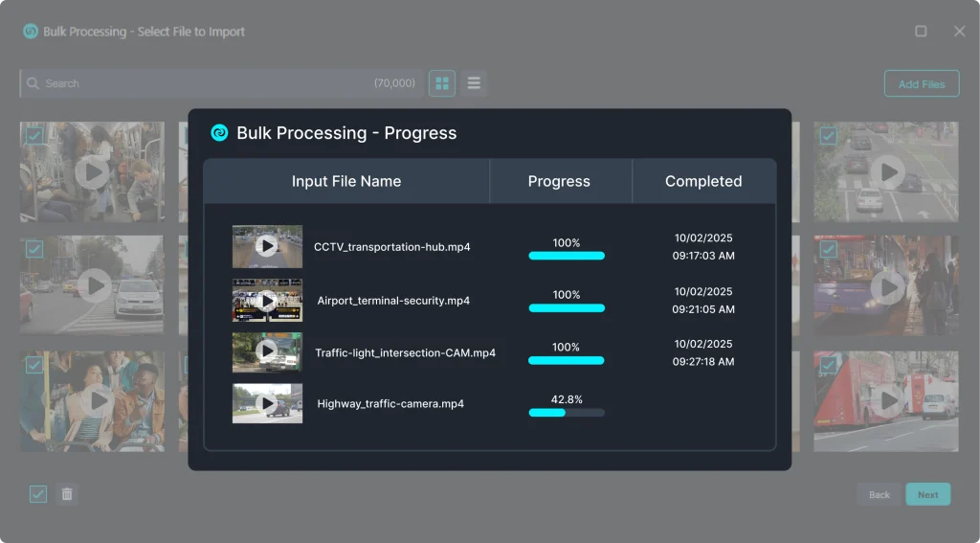Click the Next button
Image resolution: width=980 pixels, height=543 pixels.
927,494
